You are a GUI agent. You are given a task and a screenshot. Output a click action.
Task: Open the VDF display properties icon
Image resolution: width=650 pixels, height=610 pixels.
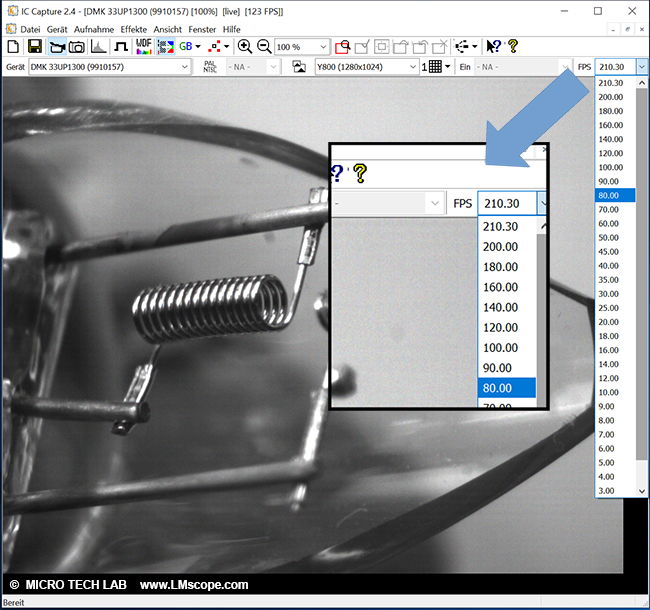[x=143, y=47]
